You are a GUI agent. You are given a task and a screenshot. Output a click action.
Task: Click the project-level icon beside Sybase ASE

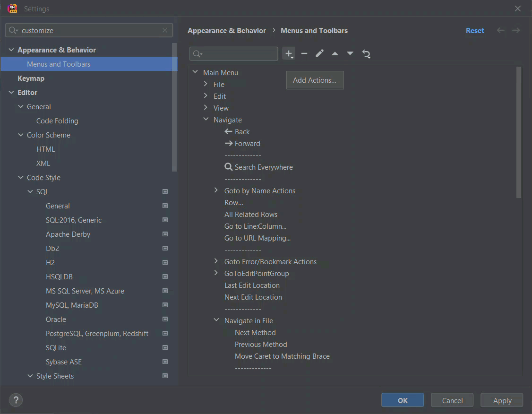click(165, 362)
